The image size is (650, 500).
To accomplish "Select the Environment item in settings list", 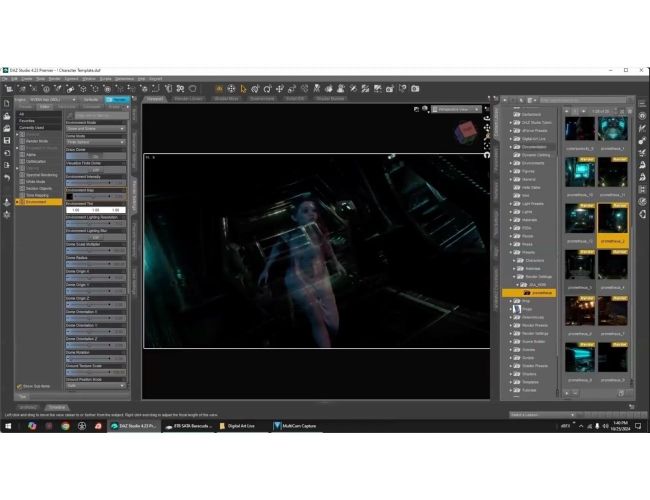I will click(39, 202).
